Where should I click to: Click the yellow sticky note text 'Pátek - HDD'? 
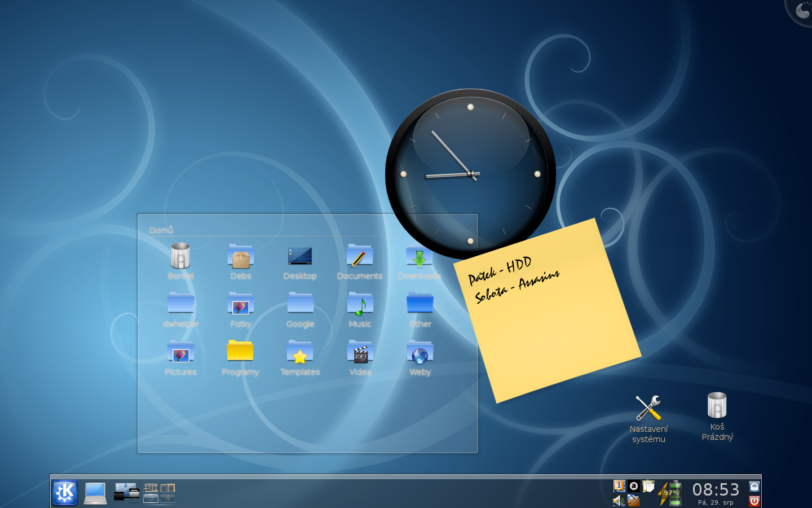coord(500,271)
